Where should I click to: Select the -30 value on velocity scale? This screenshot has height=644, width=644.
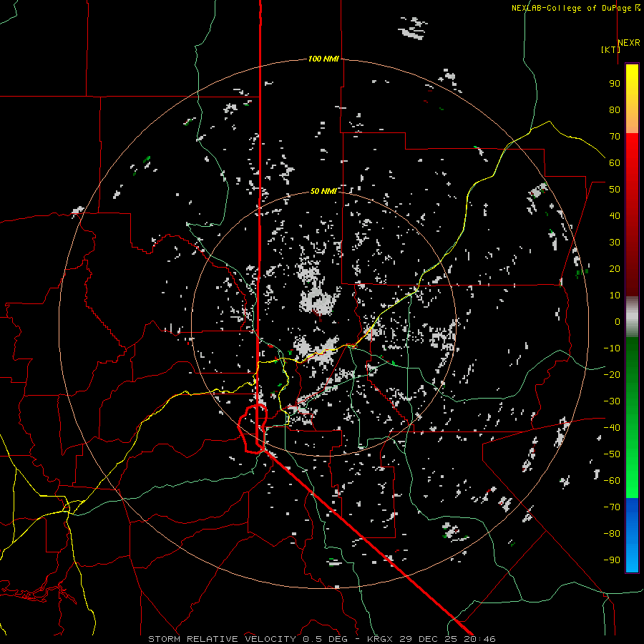612,401
